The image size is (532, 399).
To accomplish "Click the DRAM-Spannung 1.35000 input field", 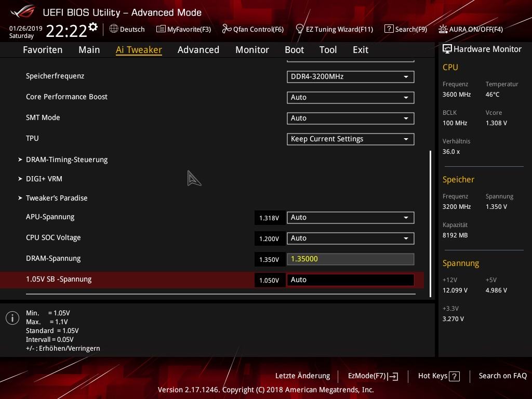I will coord(351,259).
